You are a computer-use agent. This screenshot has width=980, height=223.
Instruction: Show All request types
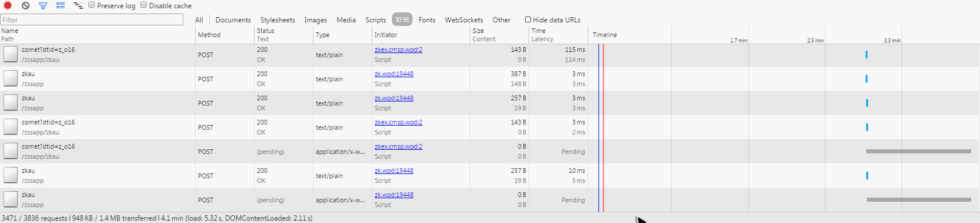pyautogui.click(x=199, y=20)
